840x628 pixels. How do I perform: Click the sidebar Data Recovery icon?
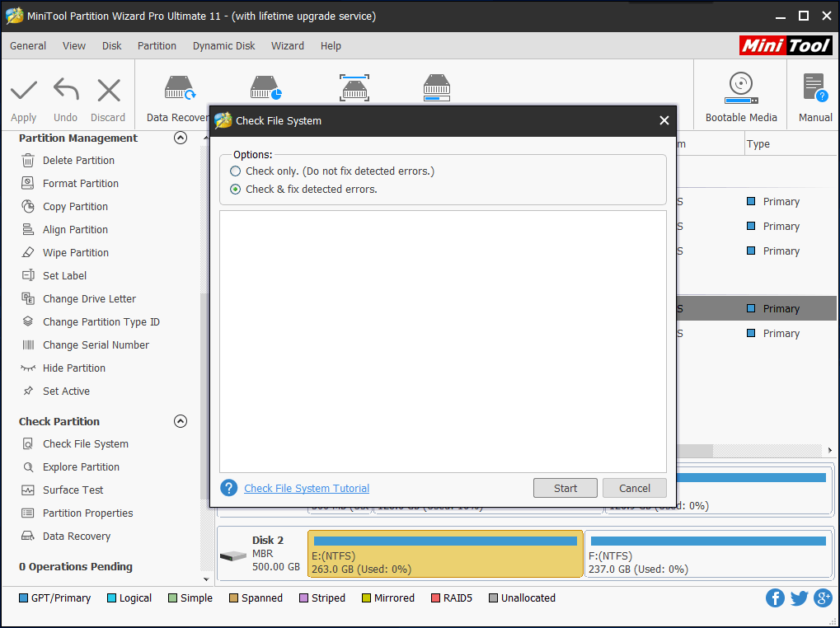click(x=28, y=536)
